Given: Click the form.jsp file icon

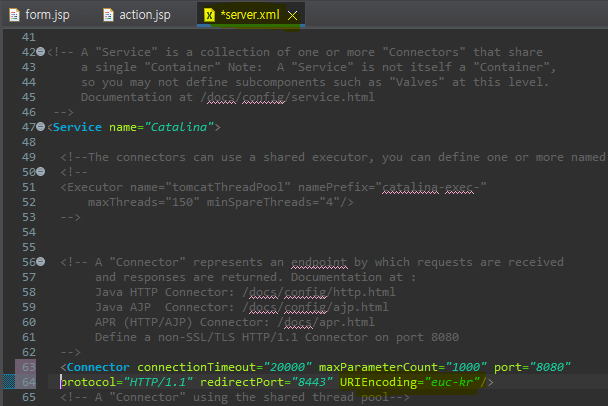Looking at the screenshot, I should pyautogui.click(x=14, y=15).
